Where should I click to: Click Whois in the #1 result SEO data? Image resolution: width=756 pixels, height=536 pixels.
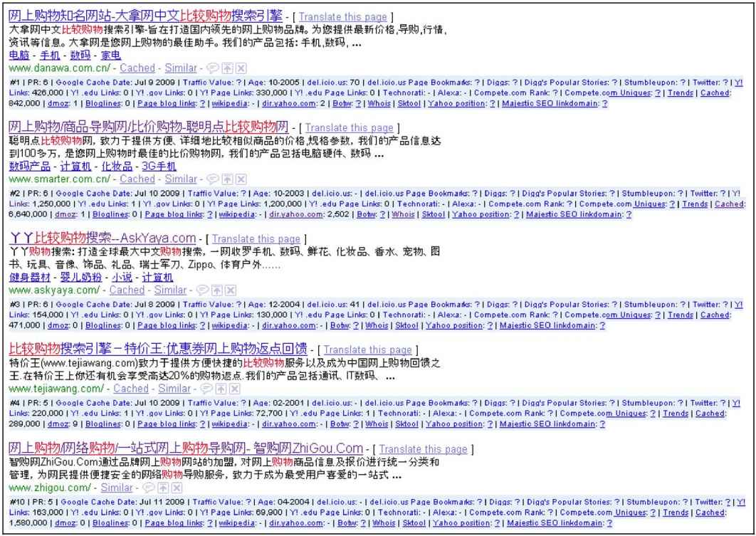point(379,104)
